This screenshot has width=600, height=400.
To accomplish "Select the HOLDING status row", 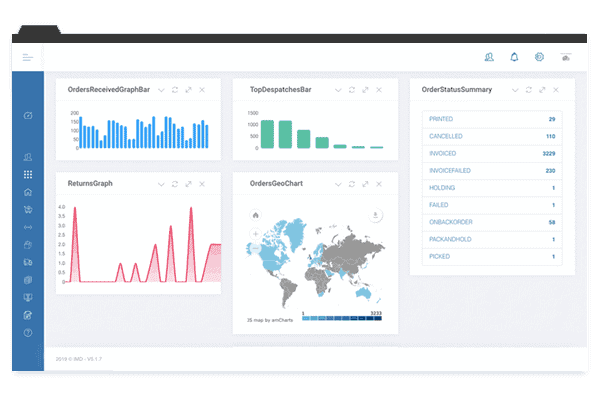I will click(492, 188).
